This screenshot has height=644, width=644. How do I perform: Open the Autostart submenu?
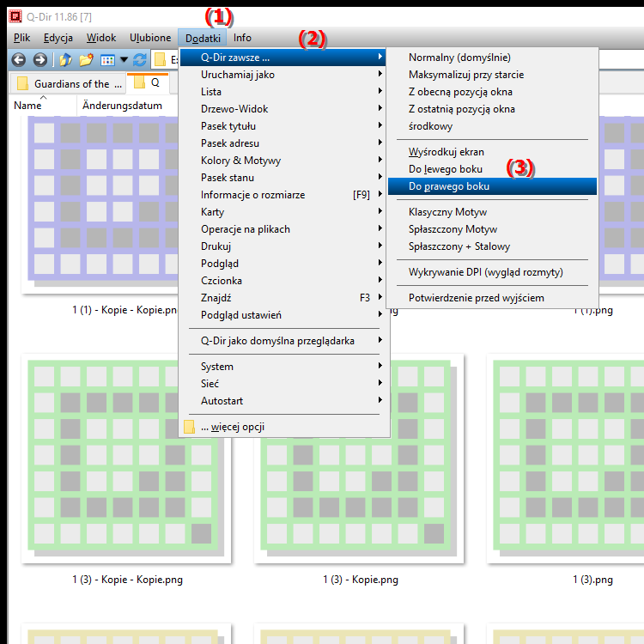[283, 401]
